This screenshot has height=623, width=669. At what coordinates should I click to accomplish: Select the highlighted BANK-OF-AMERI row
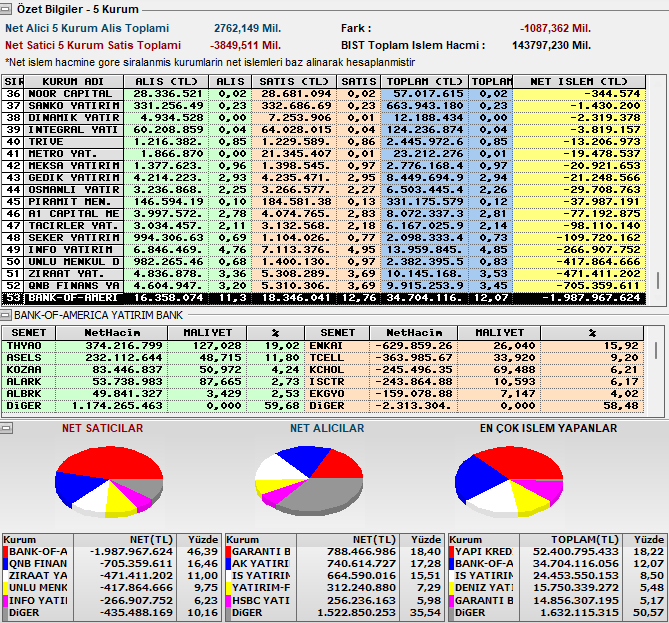[323, 298]
